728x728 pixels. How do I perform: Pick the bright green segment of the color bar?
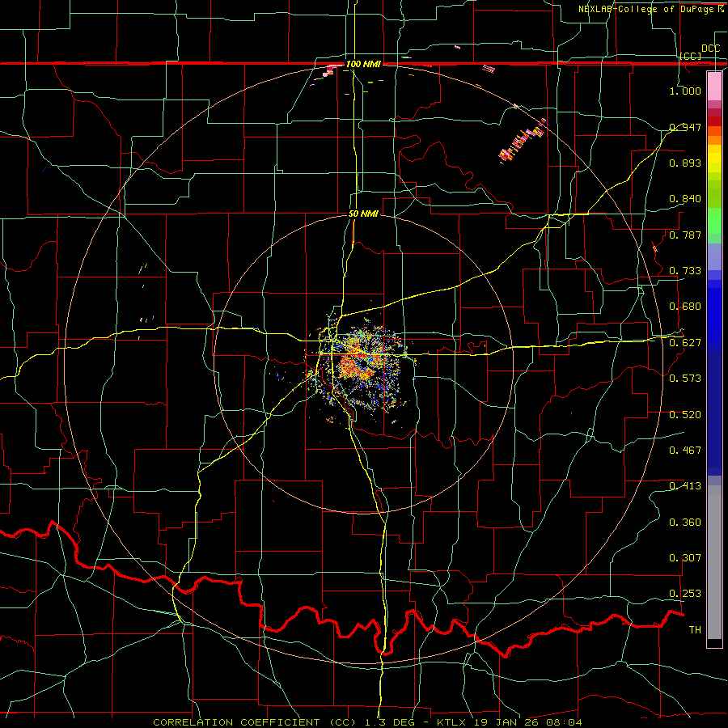coord(714,221)
